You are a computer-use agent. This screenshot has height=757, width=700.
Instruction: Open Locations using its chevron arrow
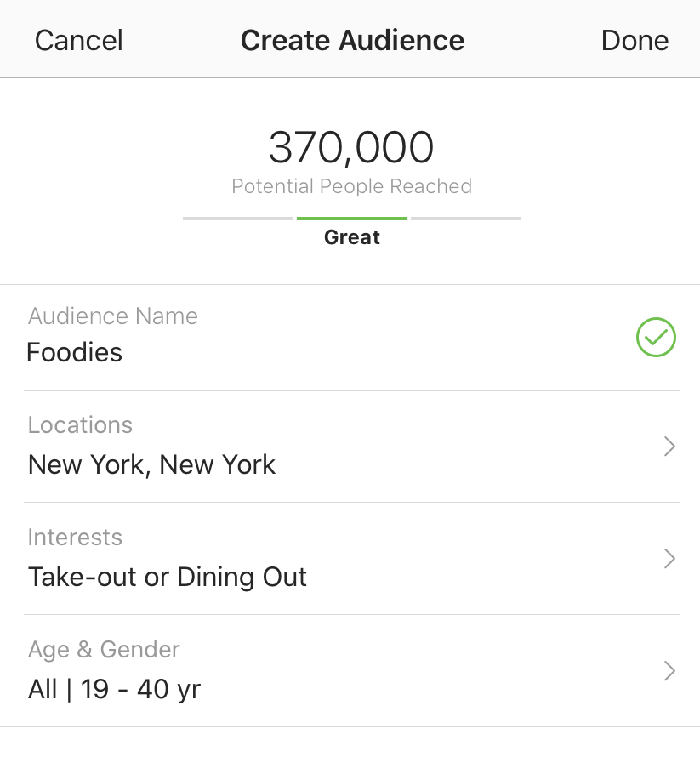[x=669, y=447]
